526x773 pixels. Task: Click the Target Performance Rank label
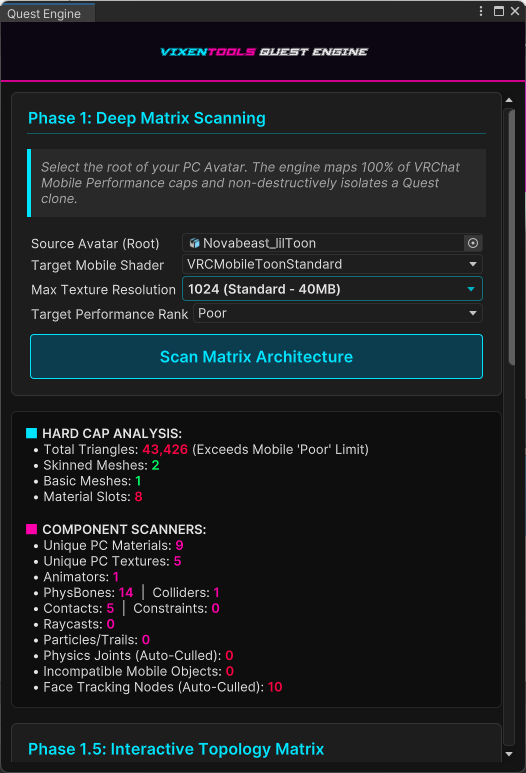109,315
